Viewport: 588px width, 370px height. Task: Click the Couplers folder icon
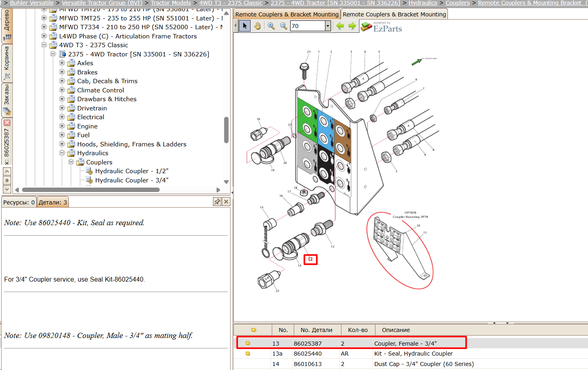click(x=80, y=162)
